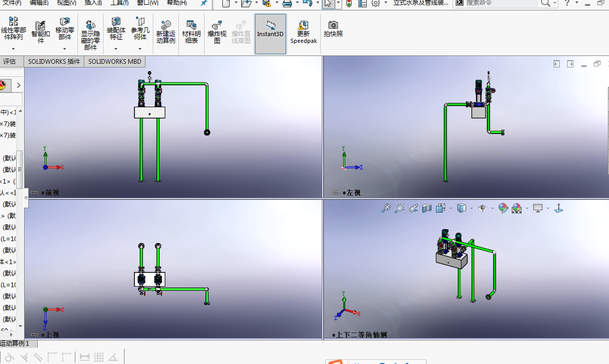Click the Rebuild traffic light icon

(x=349, y=4)
